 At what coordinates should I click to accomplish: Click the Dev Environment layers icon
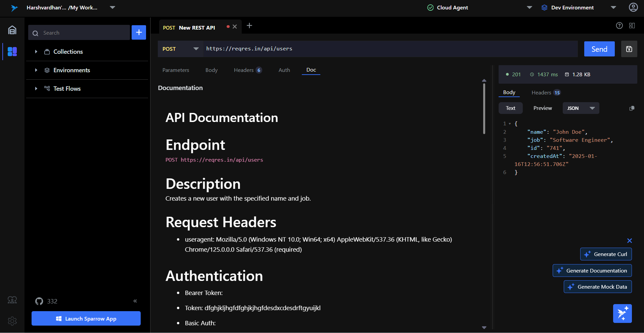point(544,7)
